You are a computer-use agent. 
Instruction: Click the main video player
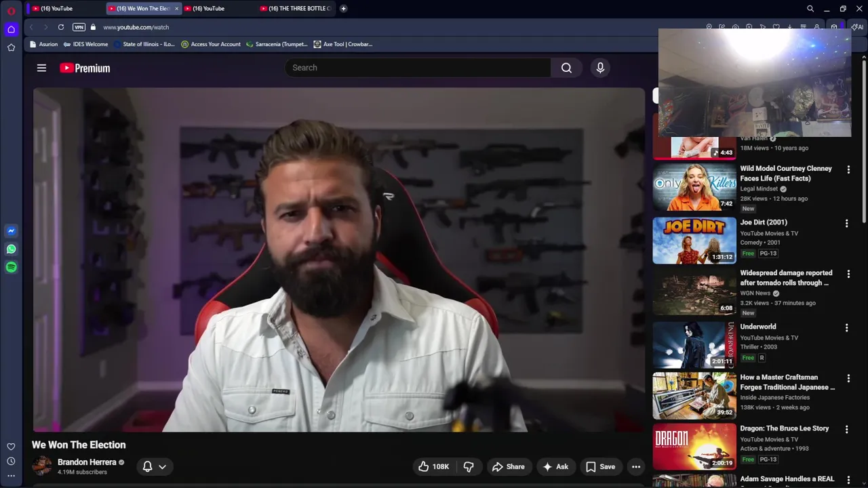pyautogui.click(x=339, y=260)
